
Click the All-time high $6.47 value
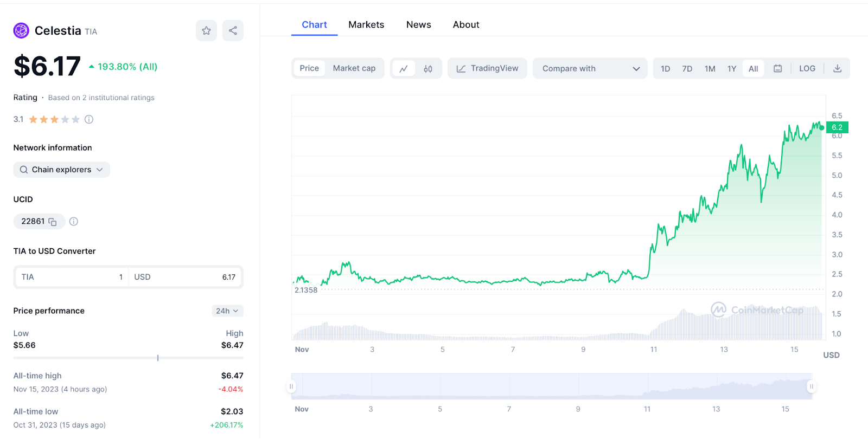(x=232, y=376)
